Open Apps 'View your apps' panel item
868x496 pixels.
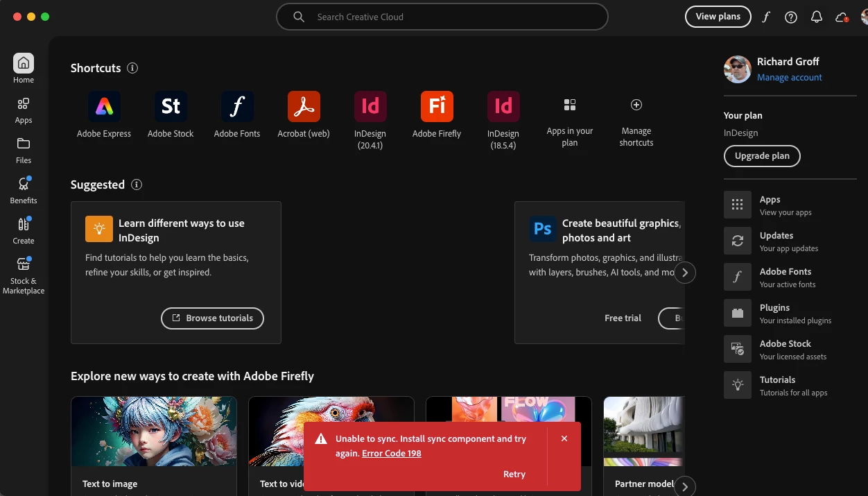[790, 205]
